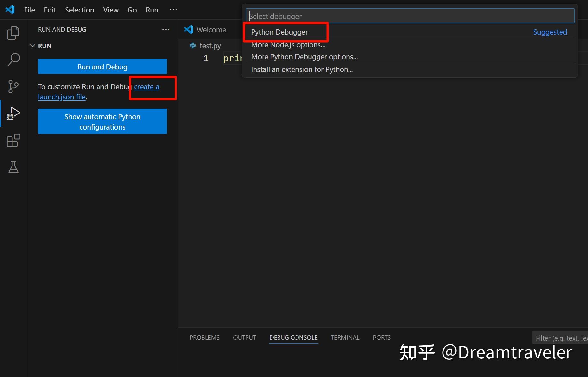Click the VS Code logo icon
The image size is (588, 377).
(x=10, y=10)
